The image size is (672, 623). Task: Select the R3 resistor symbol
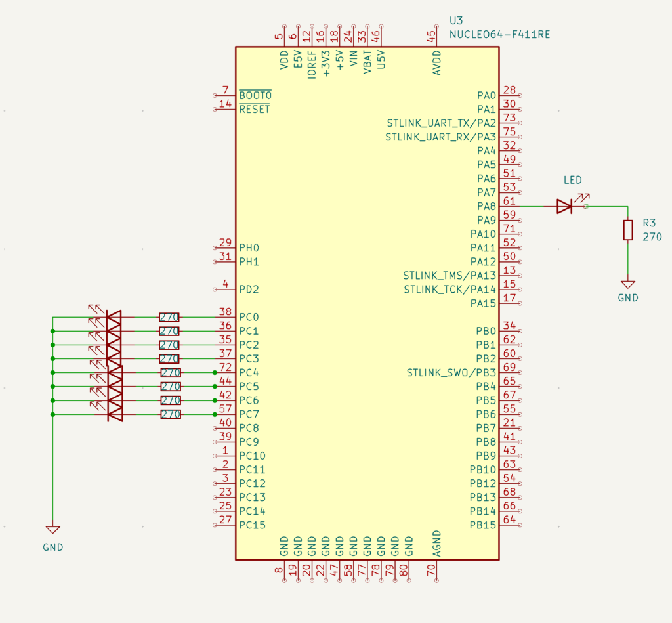[628, 230]
